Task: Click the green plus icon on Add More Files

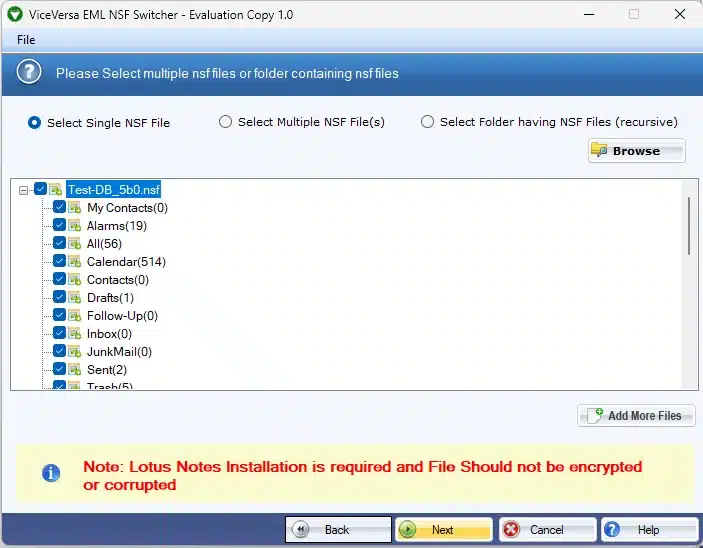Action: pyautogui.click(x=594, y=415)
